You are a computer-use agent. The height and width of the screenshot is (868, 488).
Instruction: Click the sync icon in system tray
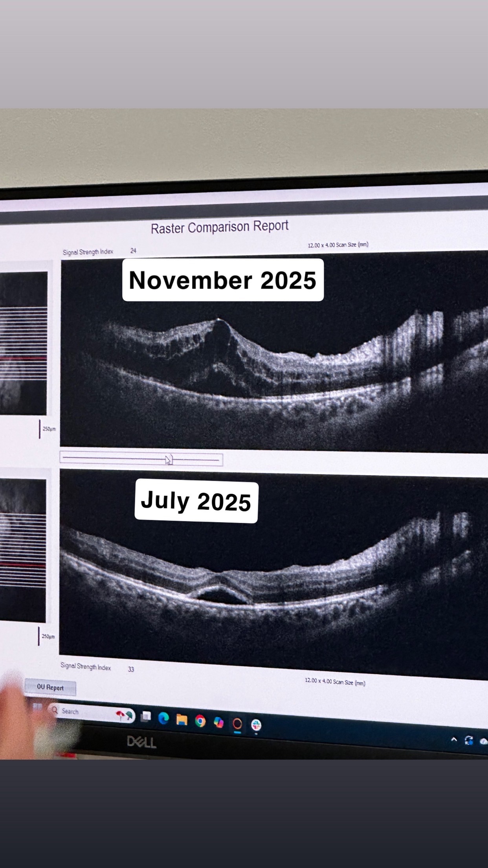(468, 741)
